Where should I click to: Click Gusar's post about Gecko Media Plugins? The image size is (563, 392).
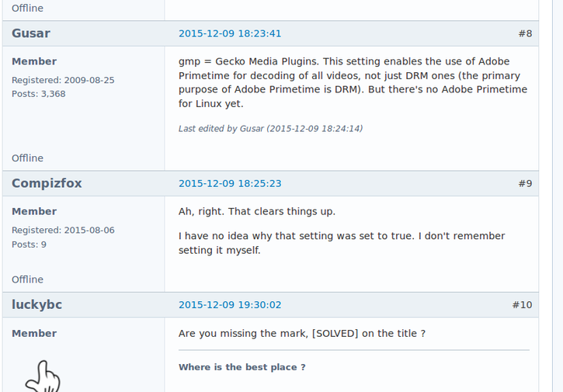tap(353, 82)
